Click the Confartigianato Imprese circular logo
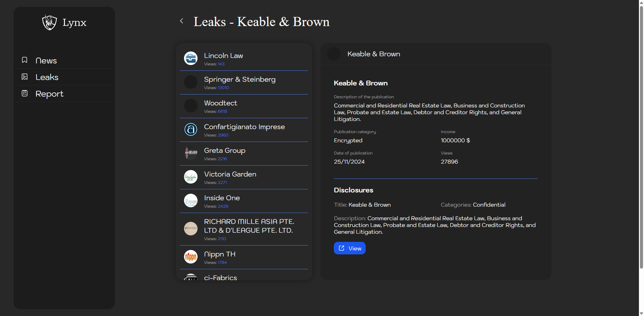 pos(191,129)
